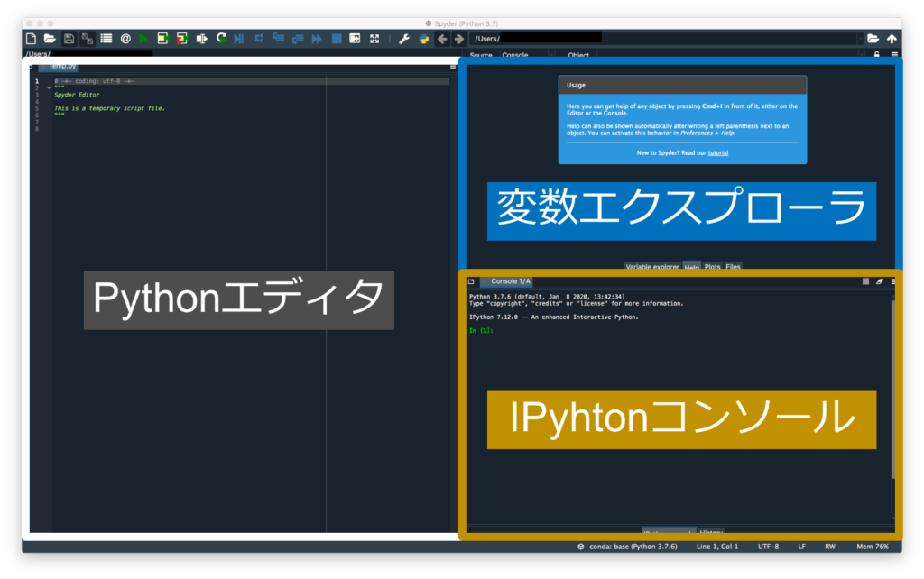The image size is (924, 579).
Task: Click the Help Object input field
Action: 726,55
